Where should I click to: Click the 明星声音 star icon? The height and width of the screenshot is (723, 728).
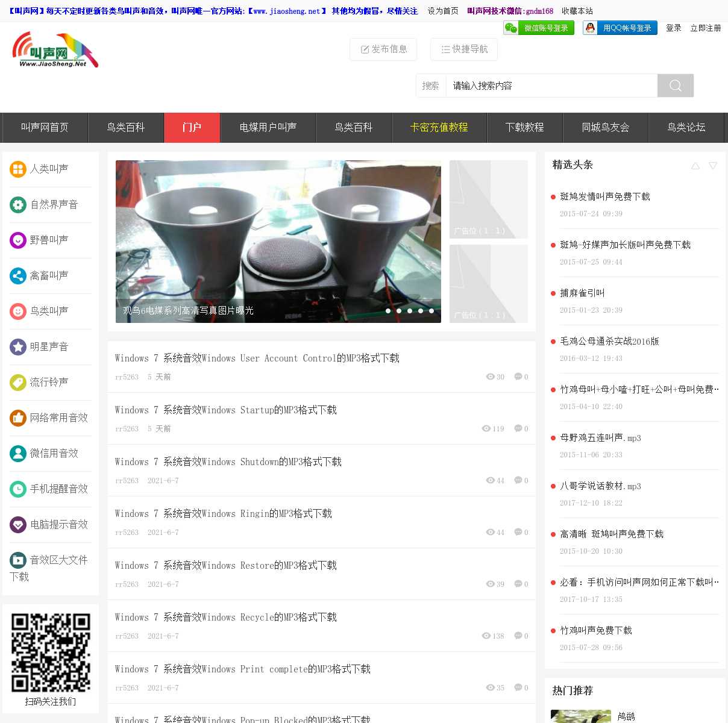pos(18,347)
